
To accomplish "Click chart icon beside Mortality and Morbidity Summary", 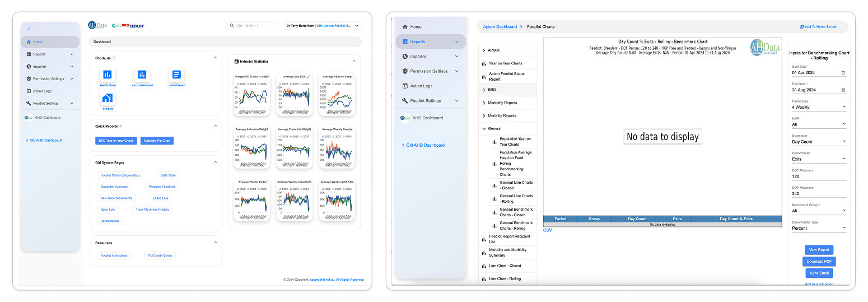I will [484, 253].
